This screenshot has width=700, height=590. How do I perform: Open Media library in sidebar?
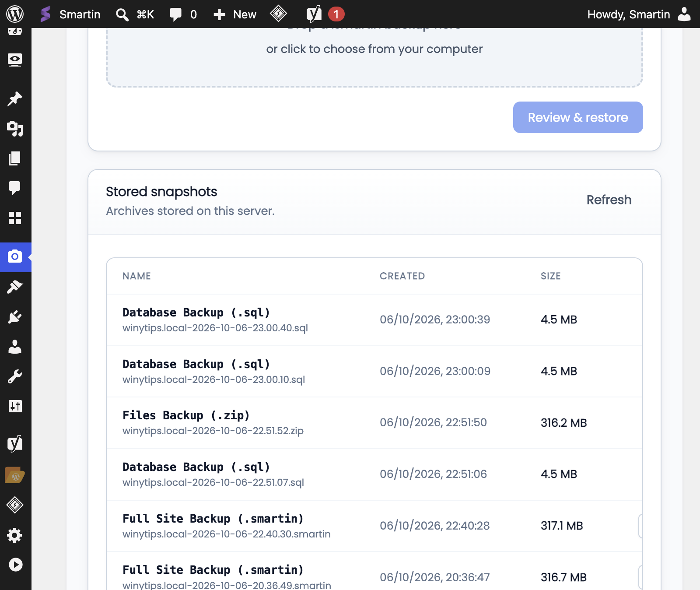point(15,129)
